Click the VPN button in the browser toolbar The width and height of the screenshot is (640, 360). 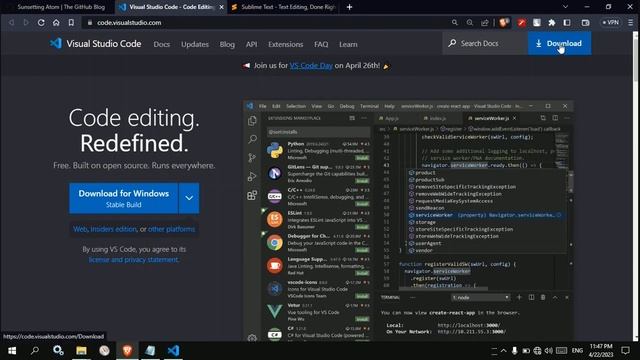[x=611, y=22]
